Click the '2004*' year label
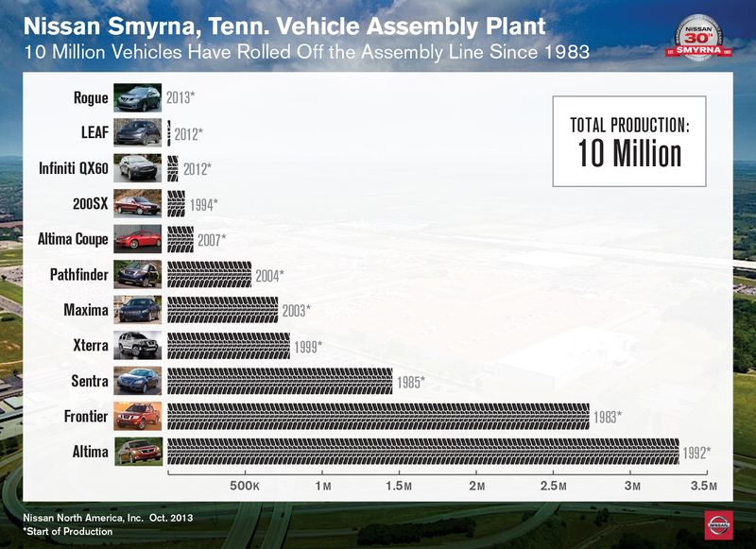The image size is (756, 549). pyautogui.click(x=270, y=276)
